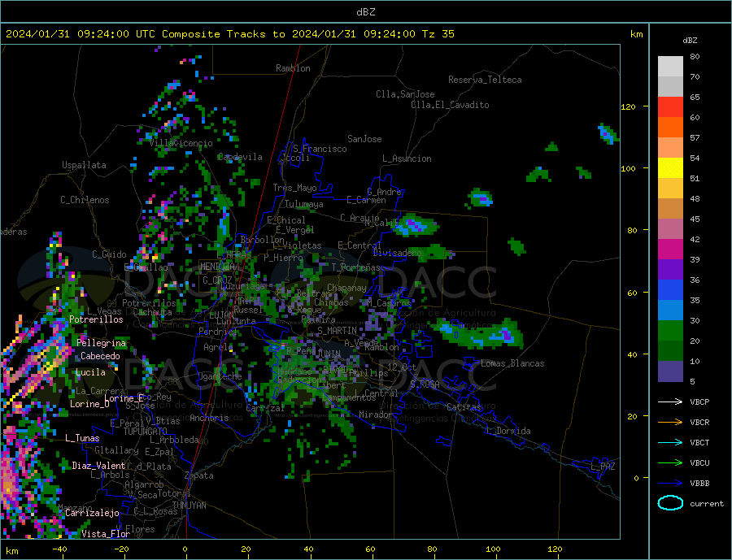The width and height of the screenshot is (732, 560).
Task: Choose the 5 dBZ dark violet swatch
Action: 670,371
